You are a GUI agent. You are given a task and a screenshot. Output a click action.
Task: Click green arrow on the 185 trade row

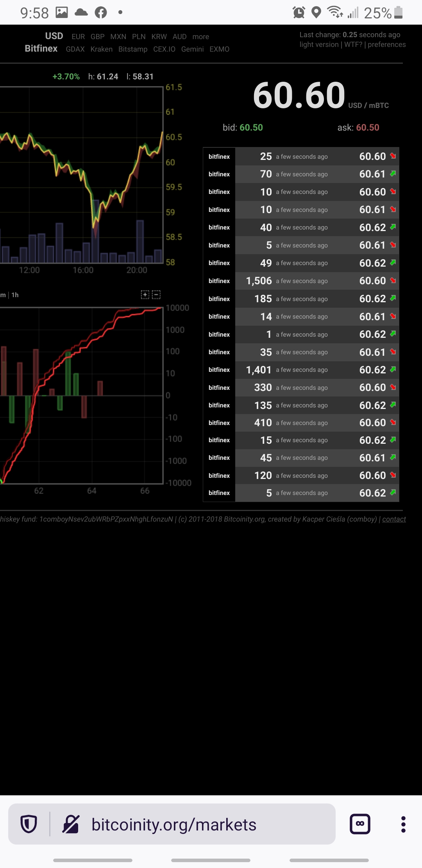(393, 298)
